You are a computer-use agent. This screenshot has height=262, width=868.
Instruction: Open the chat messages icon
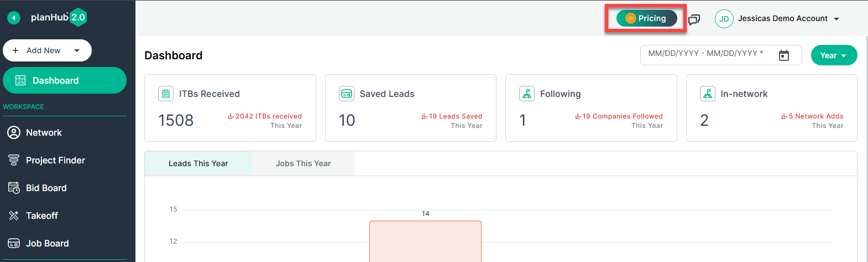[x=694, y=19]
